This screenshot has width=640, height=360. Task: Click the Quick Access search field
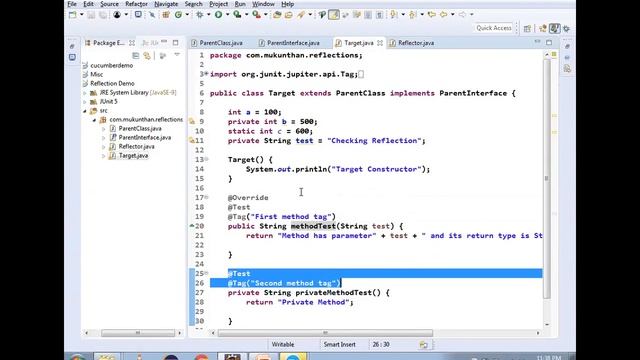pyautogui.click(x=494, y=28)
